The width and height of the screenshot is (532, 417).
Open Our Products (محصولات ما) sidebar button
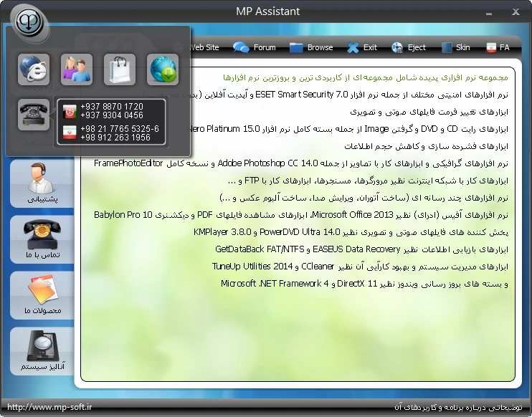[42, 295]
